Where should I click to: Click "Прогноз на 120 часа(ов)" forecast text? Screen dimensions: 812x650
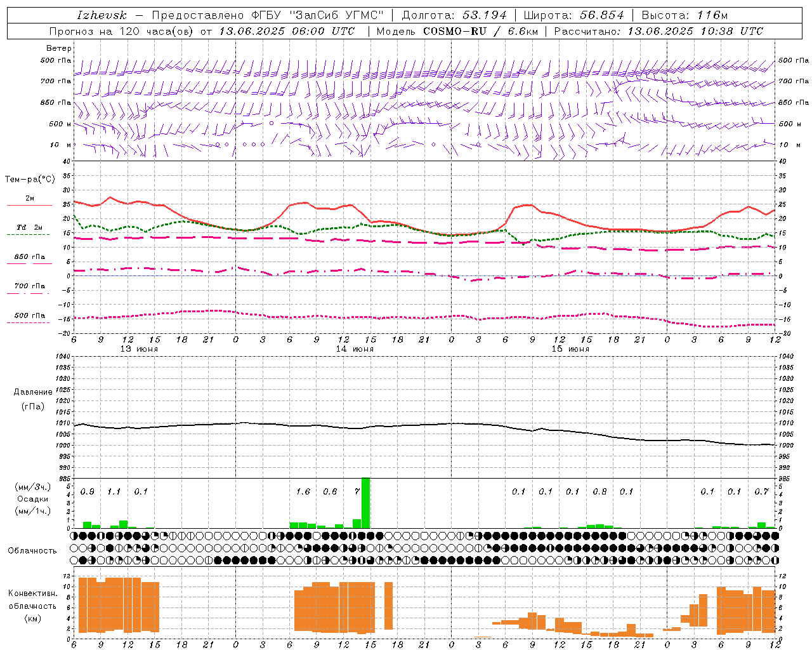tap(122, 31)
